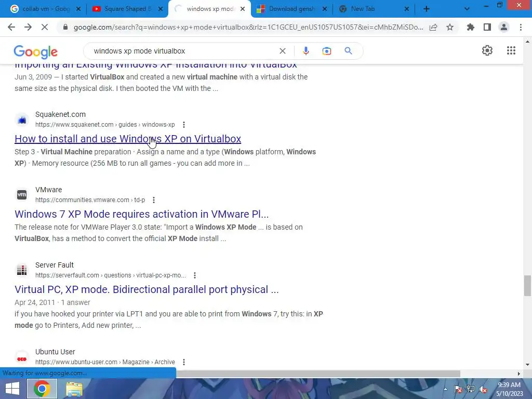Open Chrome from the taskbar

pos(42,389)
